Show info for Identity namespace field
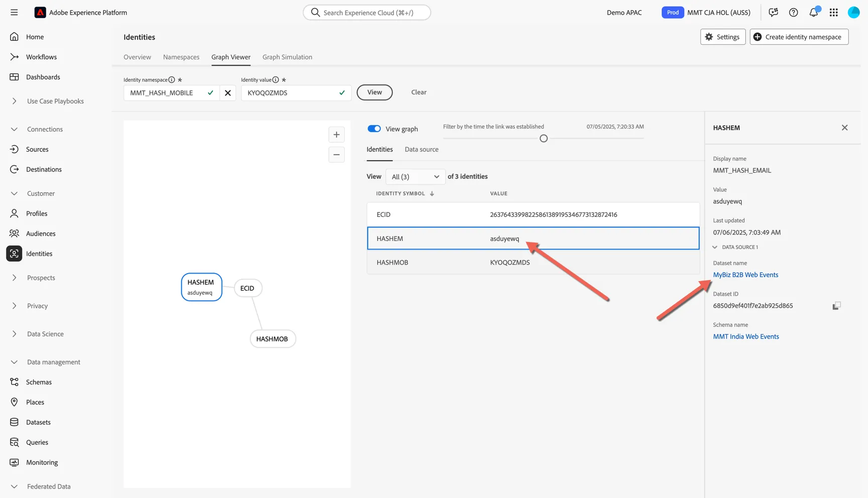Image resolution: width=868 pixels, height=498 pixels. point(172,80)
